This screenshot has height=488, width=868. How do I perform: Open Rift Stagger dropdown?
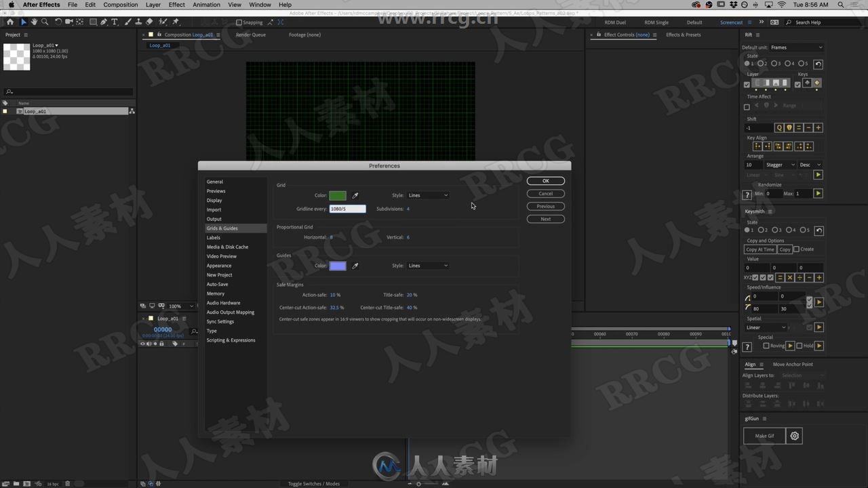781,165
